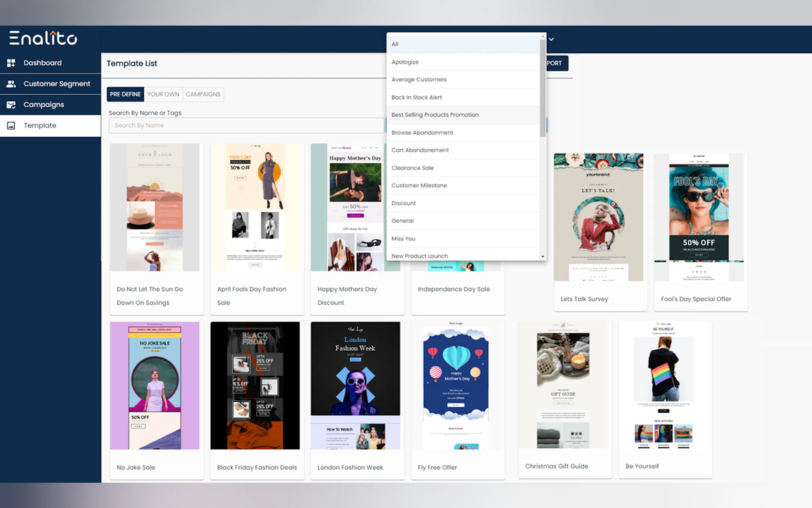The height and width of the screenshot is (508, 812).
Task: Choose All in the category dropdown
Action: click(x=463, y=44)
